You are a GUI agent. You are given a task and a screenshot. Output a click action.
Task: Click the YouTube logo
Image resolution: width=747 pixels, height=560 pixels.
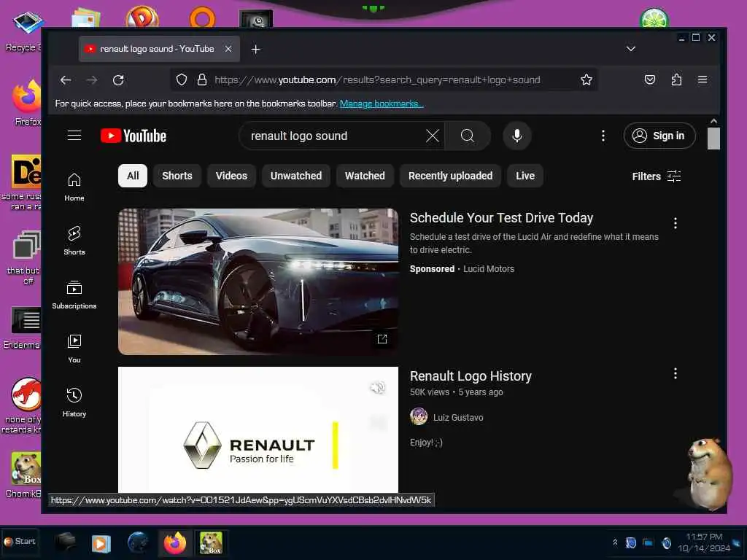point(133,136)
